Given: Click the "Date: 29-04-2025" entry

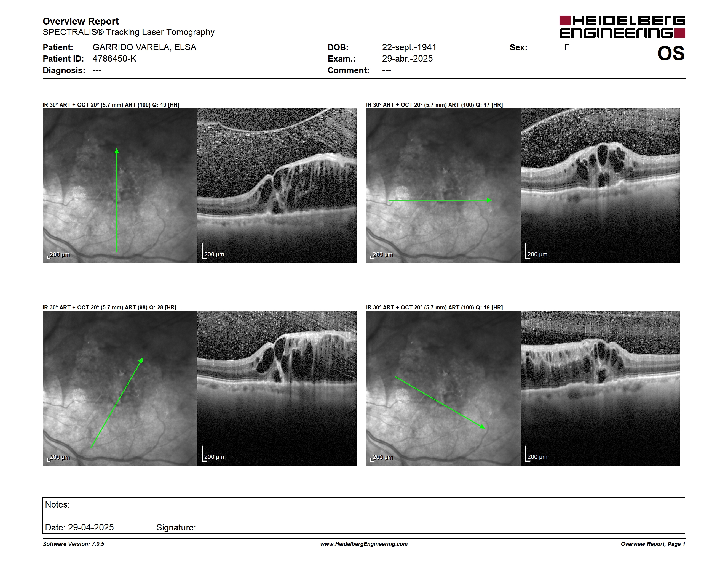Looking at the screenshot, I should click(x=79, y=527).
